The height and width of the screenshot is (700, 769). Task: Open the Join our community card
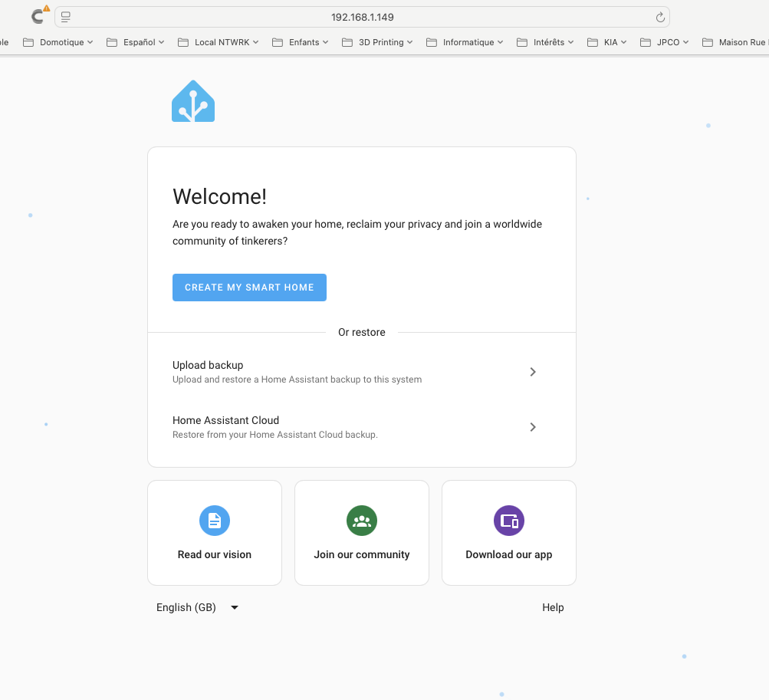pos(362,533)
